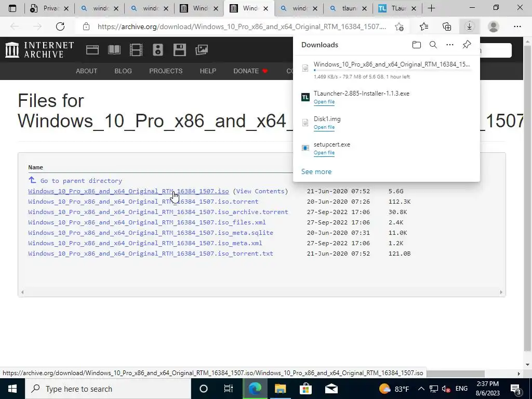Open BLOG in Archive navigation
This screenshot has width=532, height=399.
click(x=123, y=71)
